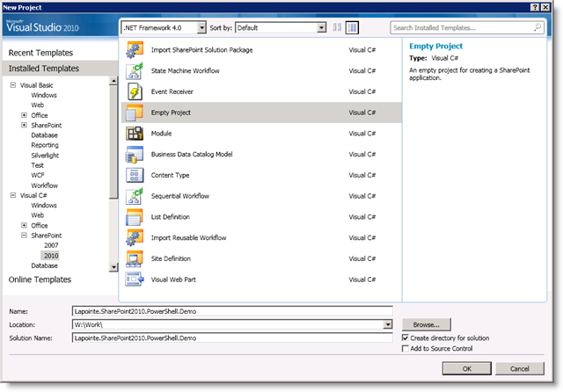This screenshot has height=392, width=563.
Task: Select Test under Visual Basic
Action: [x=37, y=165]
